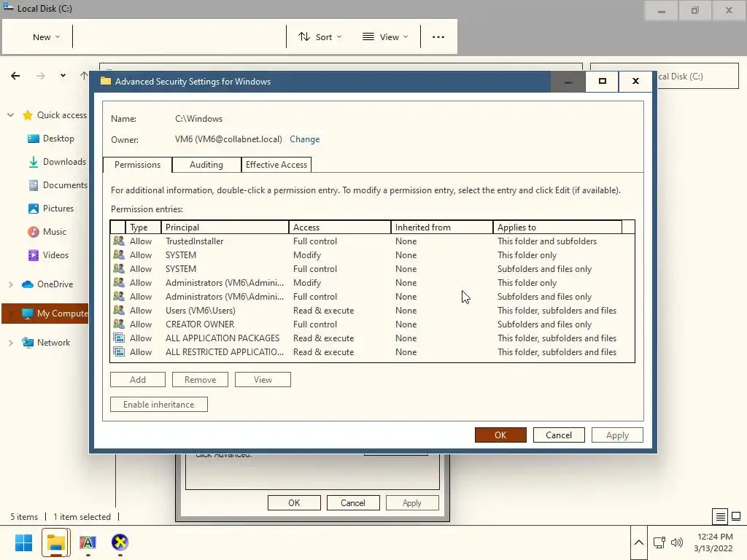Click the TrustedInstaller row principal icon
Image resolution: width=747 pixels, height=560 pixels.
(119, 241)
